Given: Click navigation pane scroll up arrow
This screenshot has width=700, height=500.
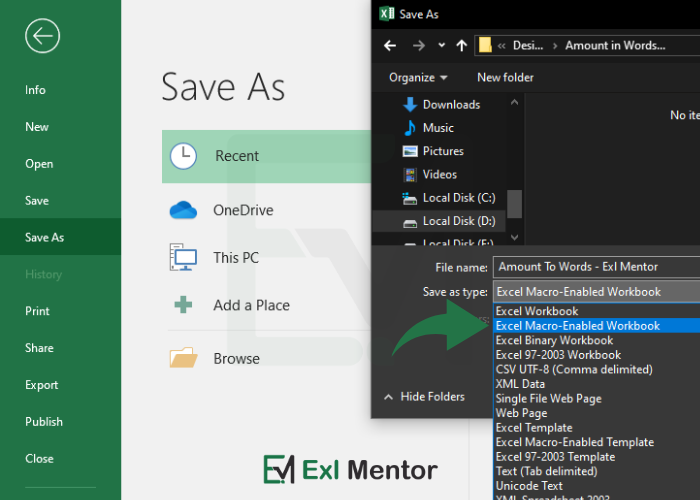Looking at the screenshot, I should [x=514, y=103].
